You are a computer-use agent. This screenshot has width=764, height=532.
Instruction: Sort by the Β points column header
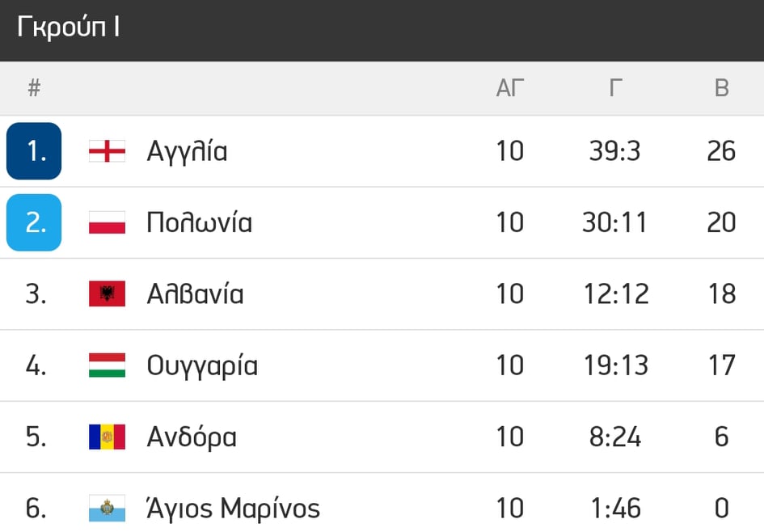tap(722, 88)
